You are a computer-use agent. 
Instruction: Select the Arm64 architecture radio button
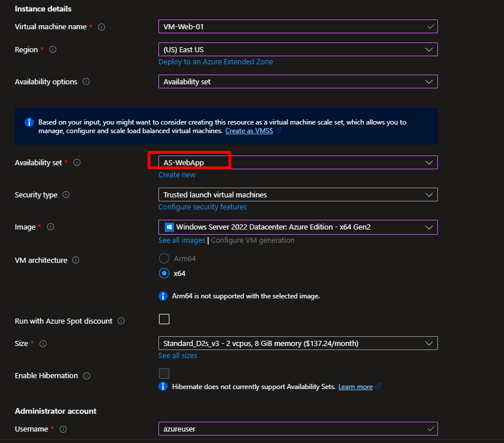click(164, 259)
